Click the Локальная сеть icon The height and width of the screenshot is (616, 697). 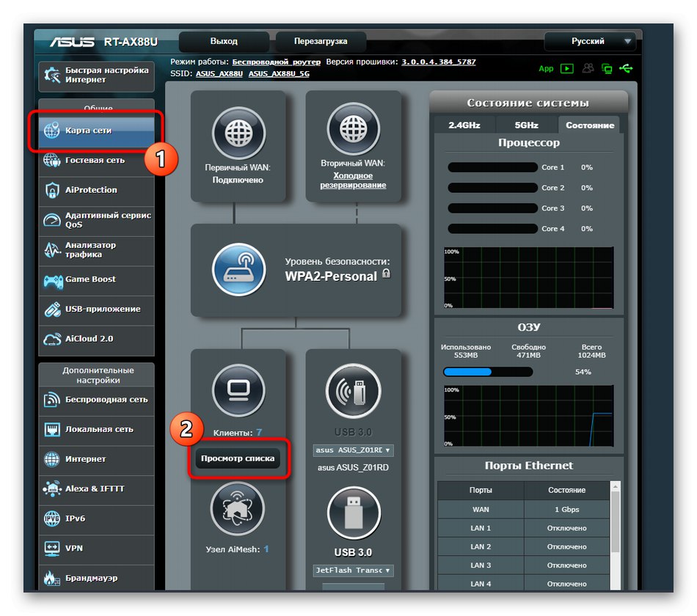(52, 429)
